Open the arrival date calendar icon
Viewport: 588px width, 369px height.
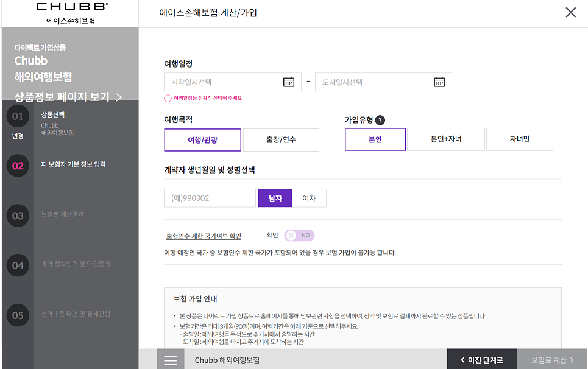tap(439, 82)
